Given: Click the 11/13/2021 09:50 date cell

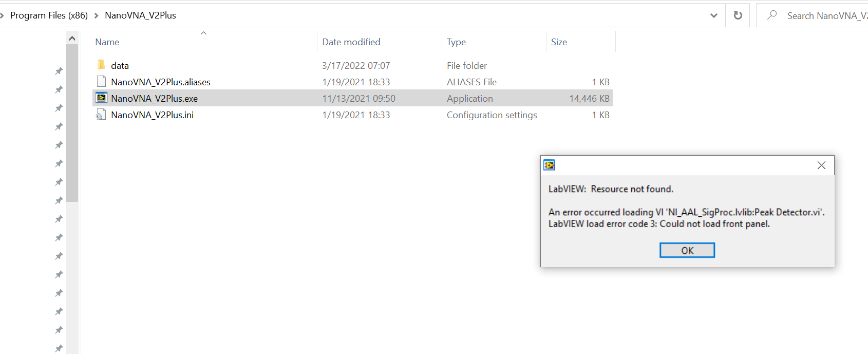Looking at the screenshot, I should point(358,98).
